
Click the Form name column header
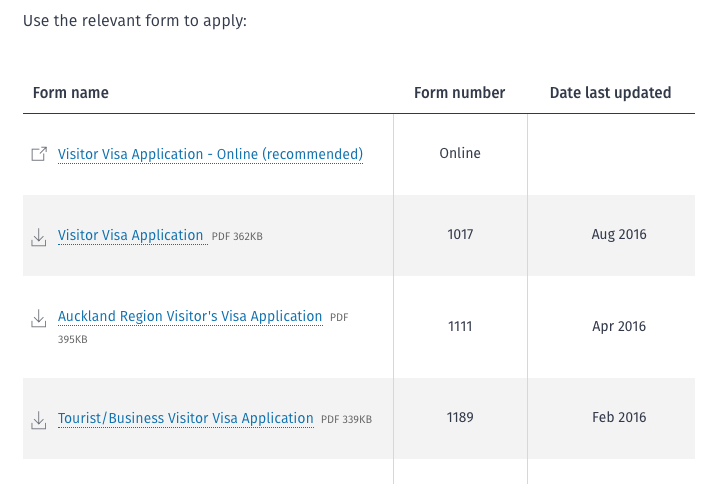point(71,93)
